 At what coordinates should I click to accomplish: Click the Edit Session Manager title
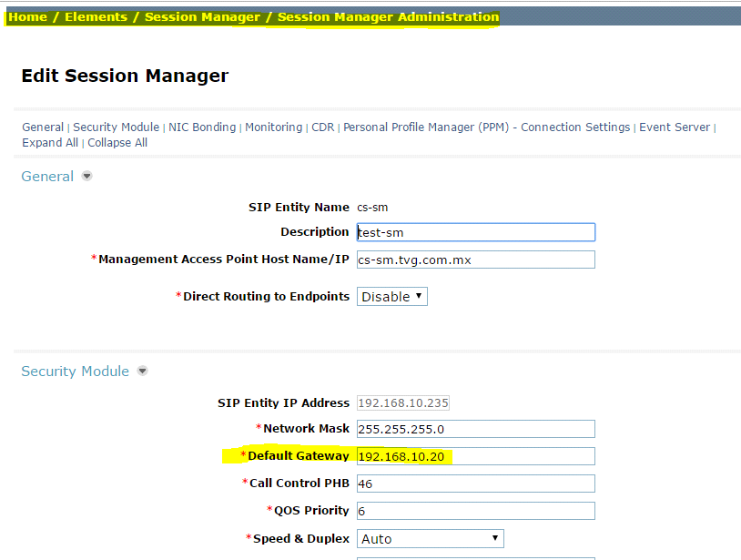click(x=125, y=76)
